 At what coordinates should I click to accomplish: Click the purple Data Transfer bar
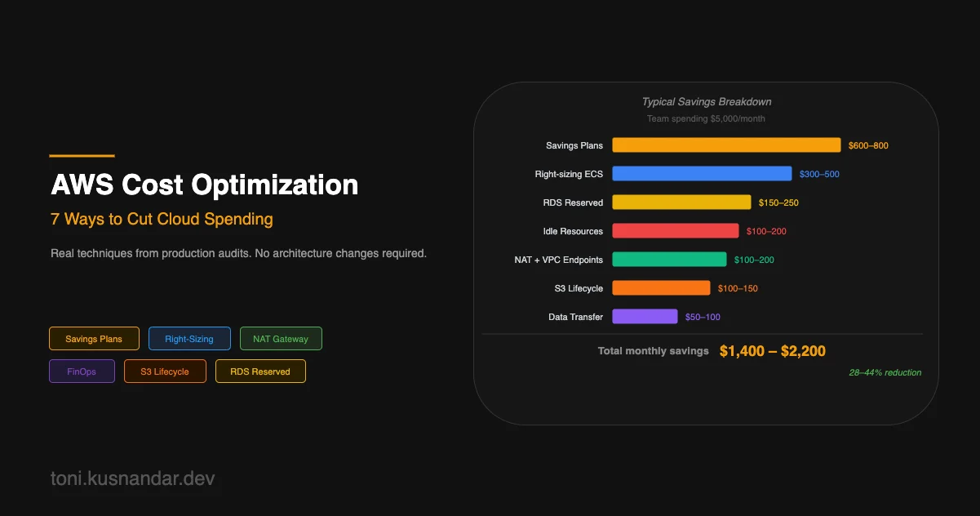click(x=645, y=317)
